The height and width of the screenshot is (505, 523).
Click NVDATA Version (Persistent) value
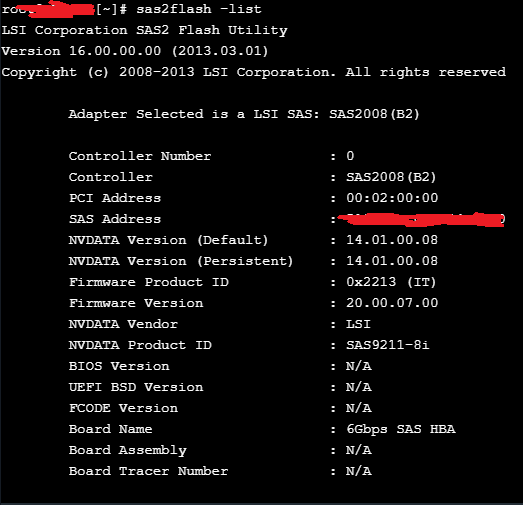392,261
